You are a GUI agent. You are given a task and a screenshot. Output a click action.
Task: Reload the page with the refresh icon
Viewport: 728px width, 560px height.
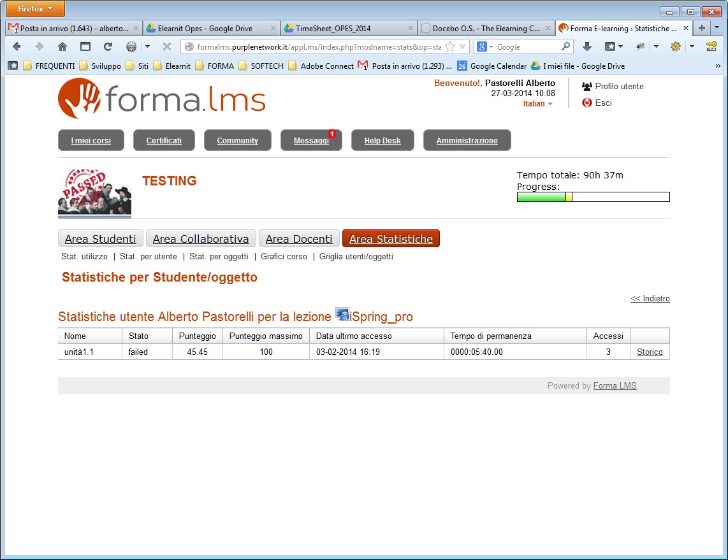click(x=108, y=47)
